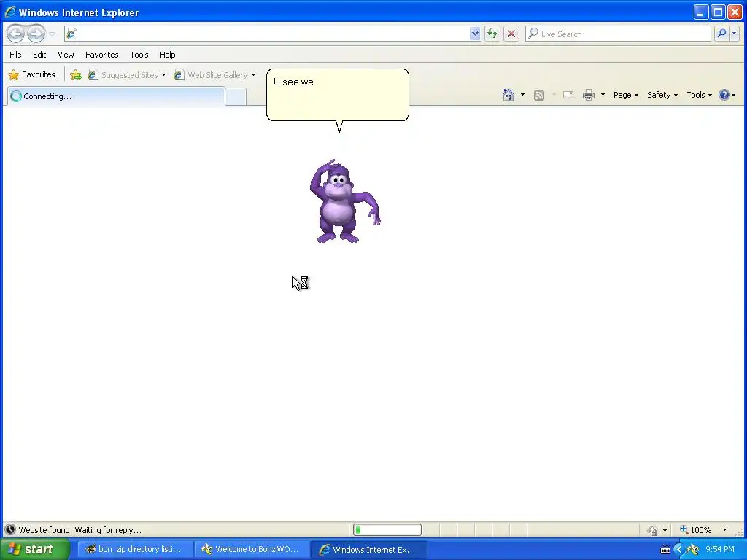Click the Print icon
The height and width of the screenshot is (560, 747).
(x=589, y=95)
